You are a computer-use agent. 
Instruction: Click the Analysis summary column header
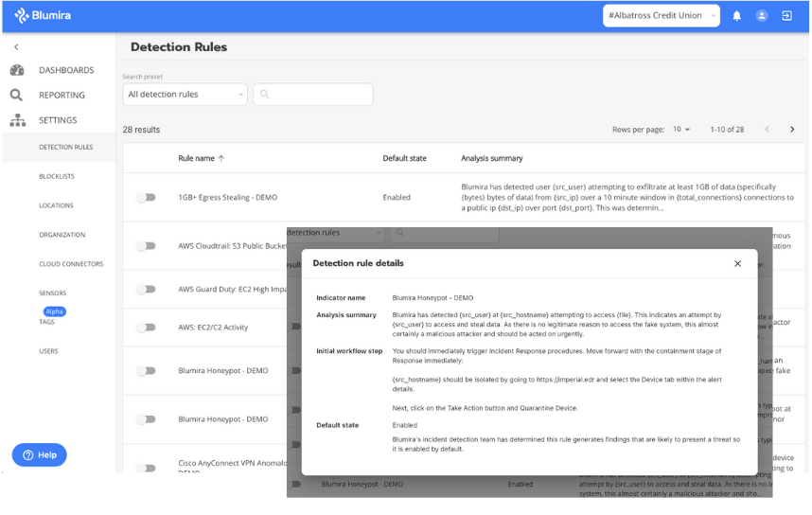point(491,158)
